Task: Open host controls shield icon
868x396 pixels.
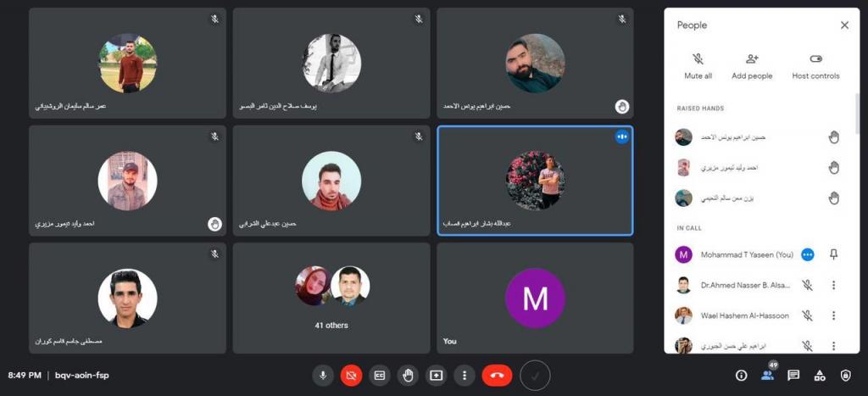Action: point(845,376)
